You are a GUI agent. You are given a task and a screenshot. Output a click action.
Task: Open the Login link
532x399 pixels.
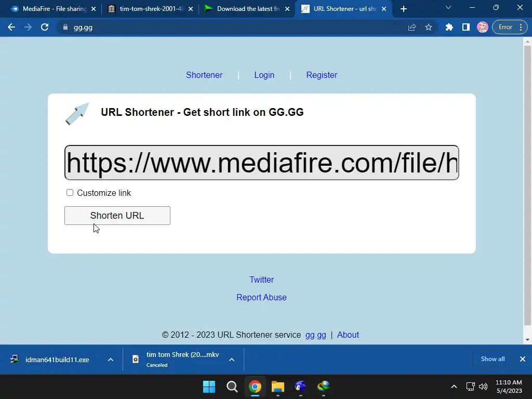(x=264, y=75)
